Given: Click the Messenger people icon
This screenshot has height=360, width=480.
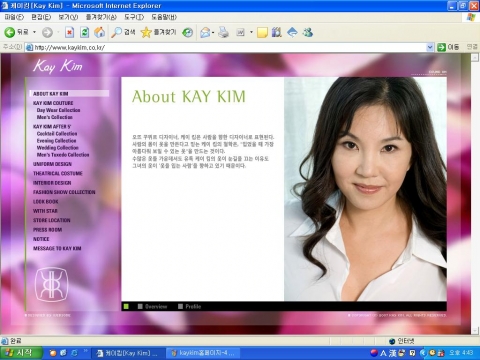Looking at the screenshot, I should 308,32.
